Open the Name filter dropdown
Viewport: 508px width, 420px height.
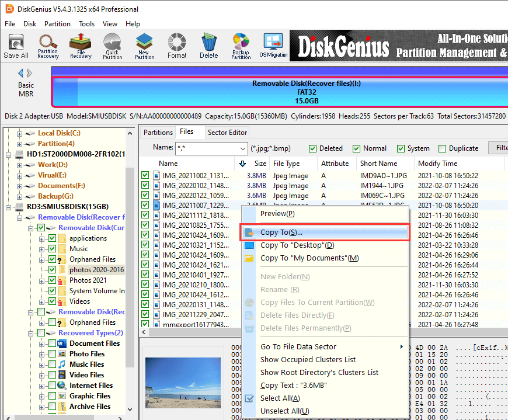pos(241,148)
